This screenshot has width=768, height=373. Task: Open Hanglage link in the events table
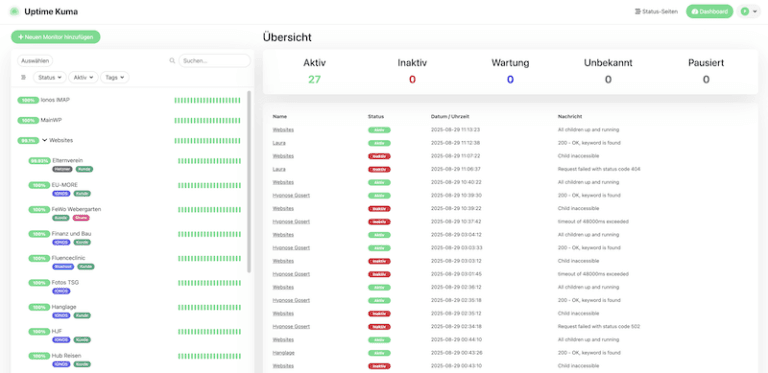(284, 352)
